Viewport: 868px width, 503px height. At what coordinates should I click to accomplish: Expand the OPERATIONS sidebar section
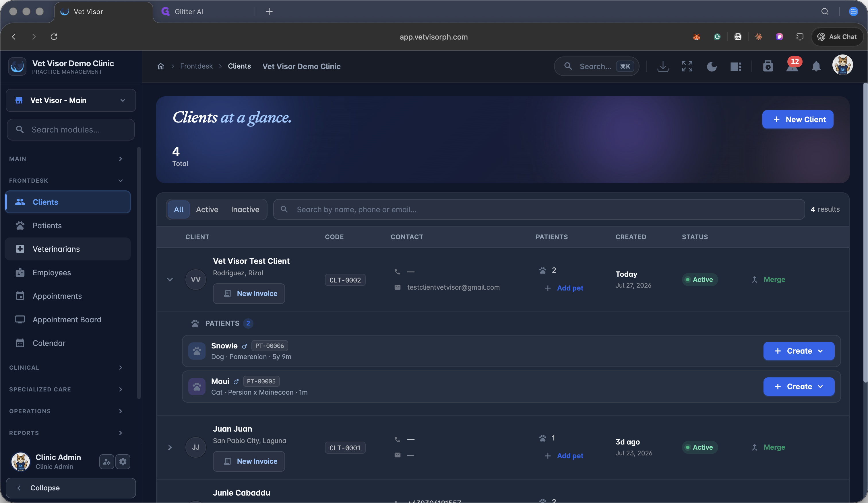click(x=66, y=411)
